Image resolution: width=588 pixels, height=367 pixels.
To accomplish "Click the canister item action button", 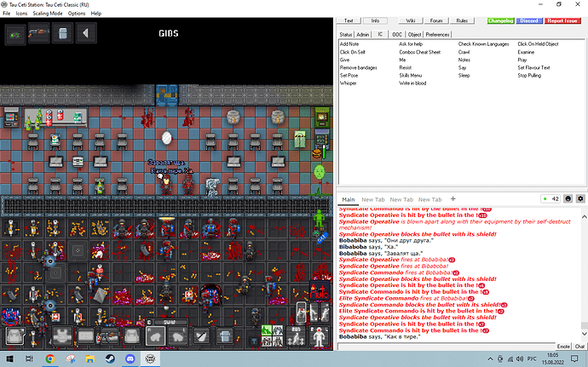I will (x=62, y=34).
